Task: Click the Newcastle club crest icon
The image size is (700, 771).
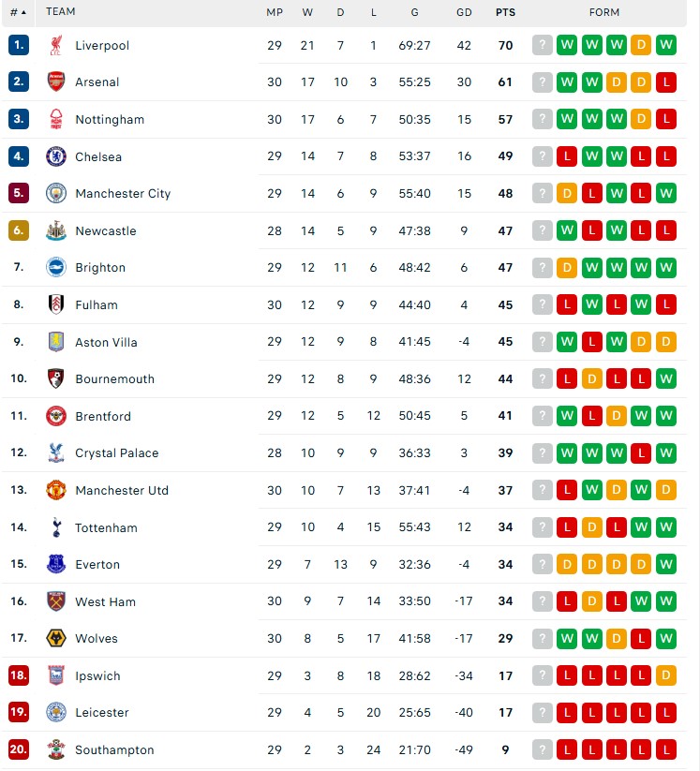Action: [56, 230]
